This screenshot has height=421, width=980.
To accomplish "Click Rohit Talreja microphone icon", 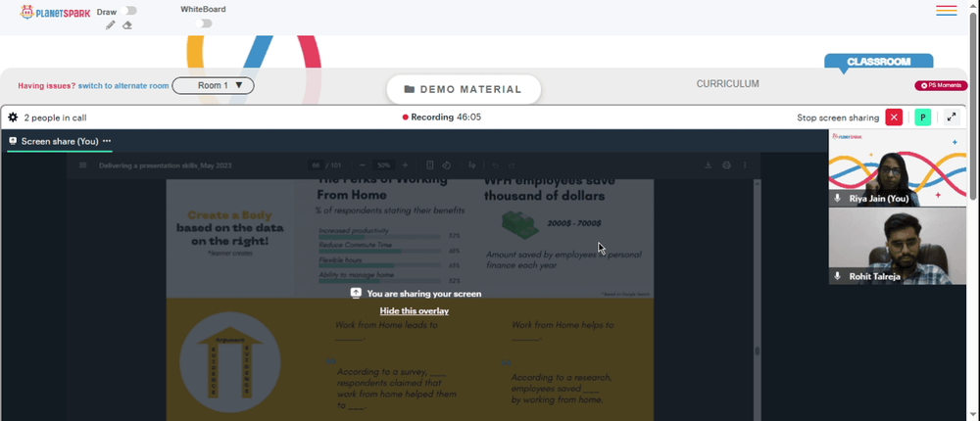I will pos(838,276).
